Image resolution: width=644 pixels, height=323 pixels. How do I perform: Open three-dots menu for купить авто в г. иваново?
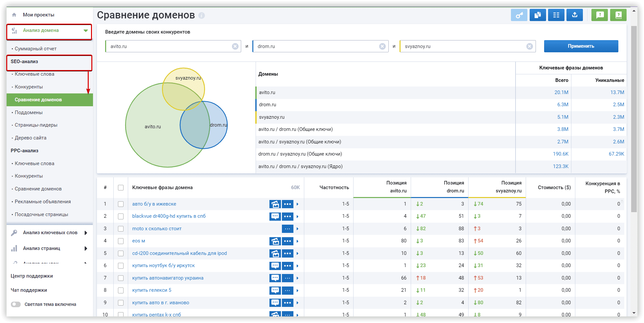(287, 303)
